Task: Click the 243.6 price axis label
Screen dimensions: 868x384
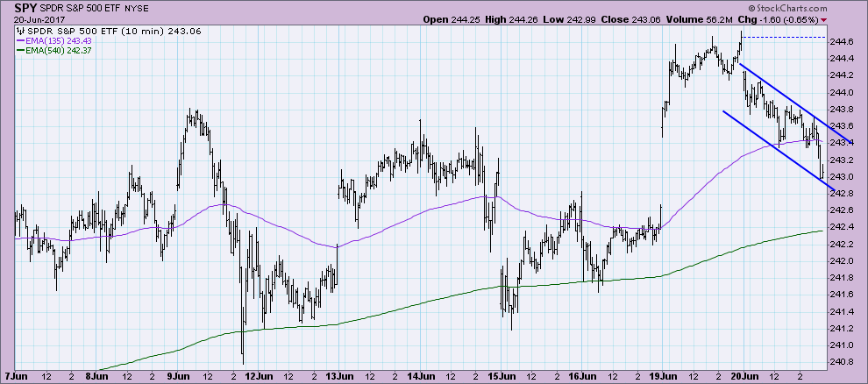Action: 842,125
